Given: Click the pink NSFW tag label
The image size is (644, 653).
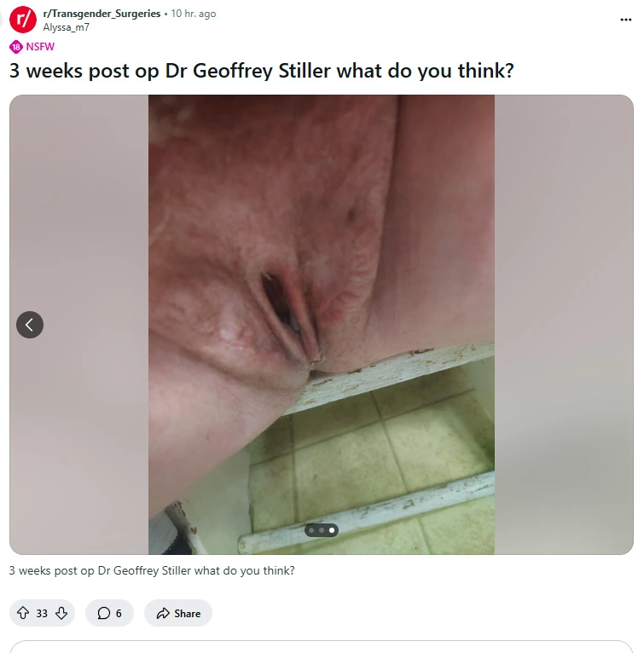Looking at the screenshot, I should click(x=40, y=47).
